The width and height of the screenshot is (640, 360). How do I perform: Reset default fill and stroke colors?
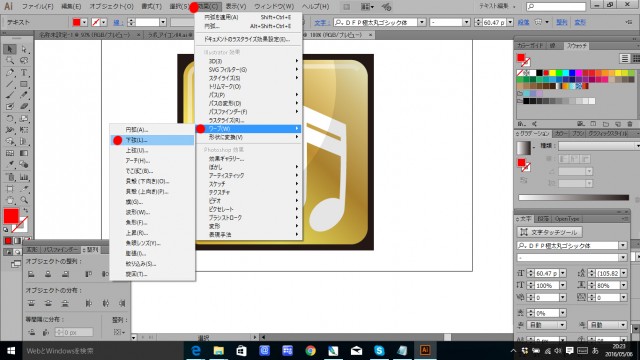pos(6,230)
